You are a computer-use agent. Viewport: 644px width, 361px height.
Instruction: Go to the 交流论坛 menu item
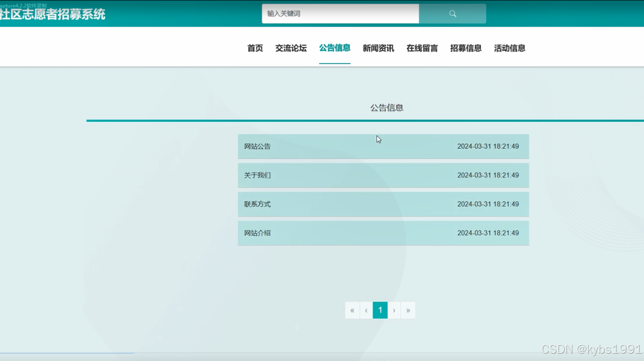click(291, 48)
